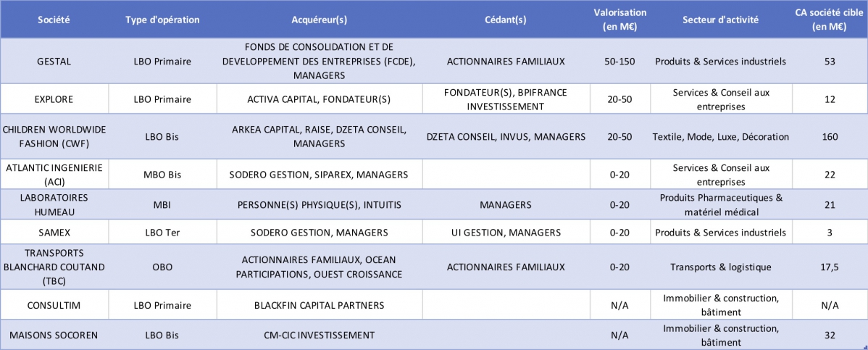The image size is (868, 350).
Task: Click the Société column header
Action: click(54, 20)
